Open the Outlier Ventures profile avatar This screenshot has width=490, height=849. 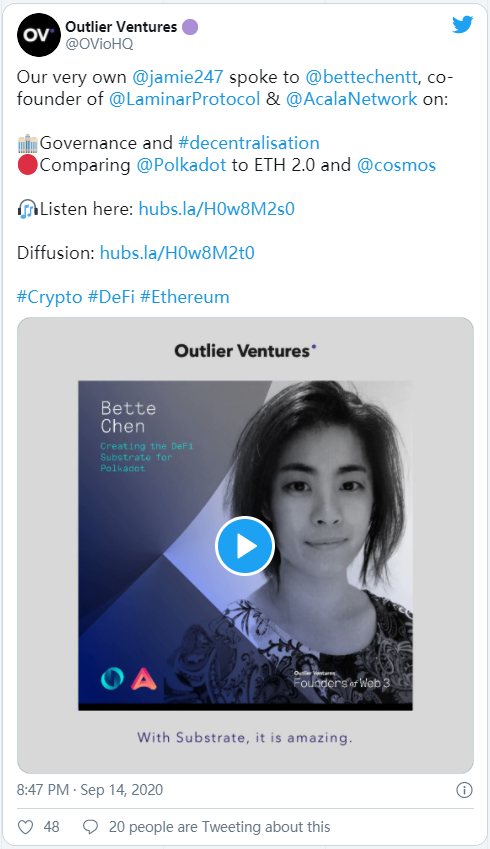[38, 35]
